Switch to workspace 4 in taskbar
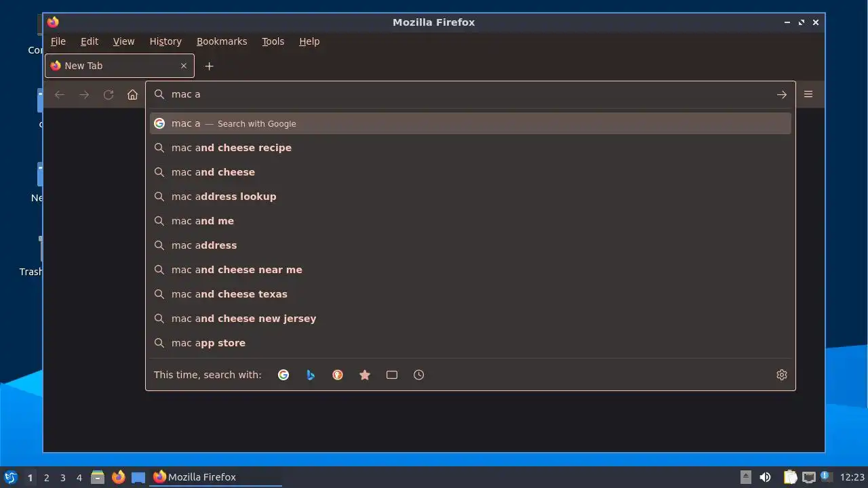Image resolution: width=868 pixels, height=488 pixels. point(79,478)
